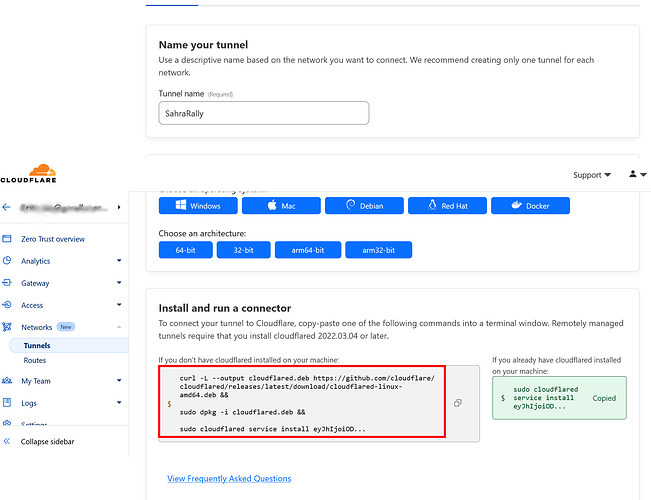
Task: Click the Gateway sidebar icon
Action: pyautogui.click(x=7, y=283)
